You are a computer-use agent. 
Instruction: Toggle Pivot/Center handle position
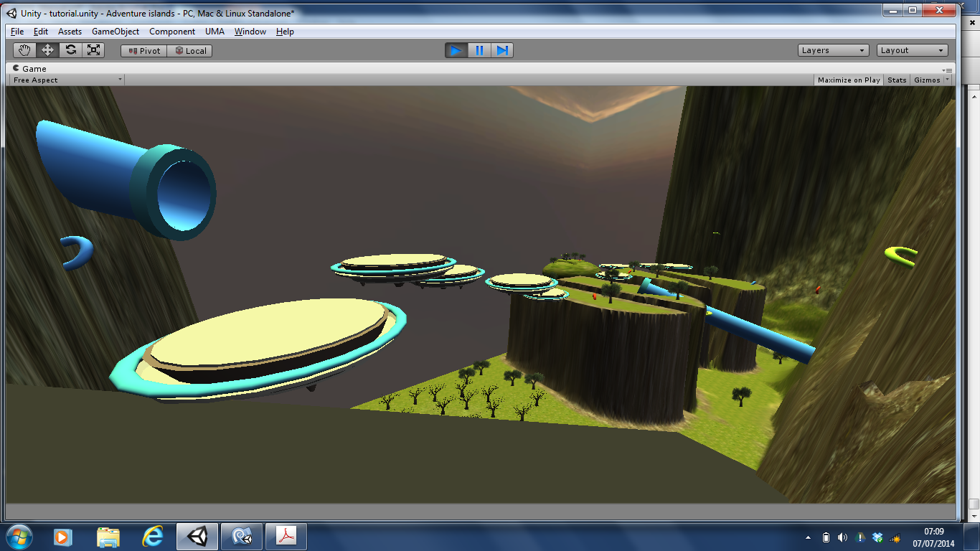tap(143, 51)
